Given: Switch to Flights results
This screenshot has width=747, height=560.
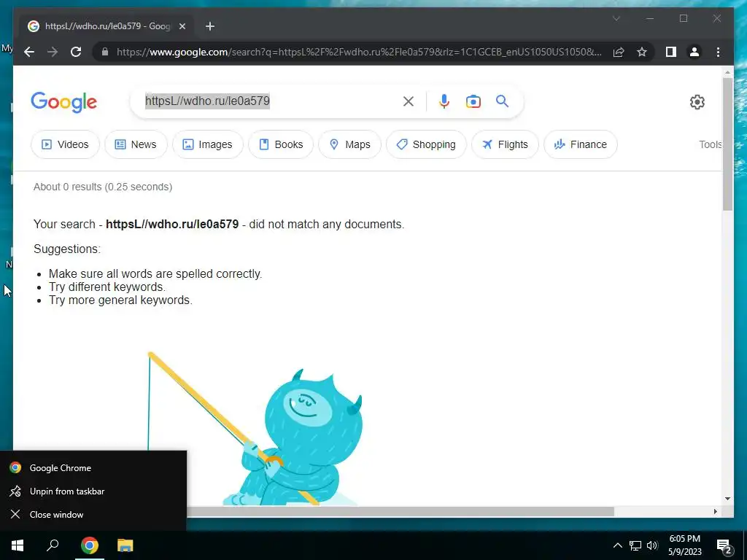Looking at the screenshot, I should click(x=505, y=144).
